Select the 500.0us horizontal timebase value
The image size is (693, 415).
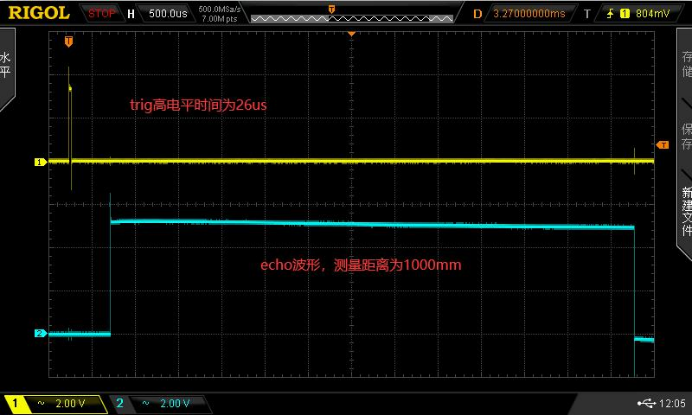(168, 13)
